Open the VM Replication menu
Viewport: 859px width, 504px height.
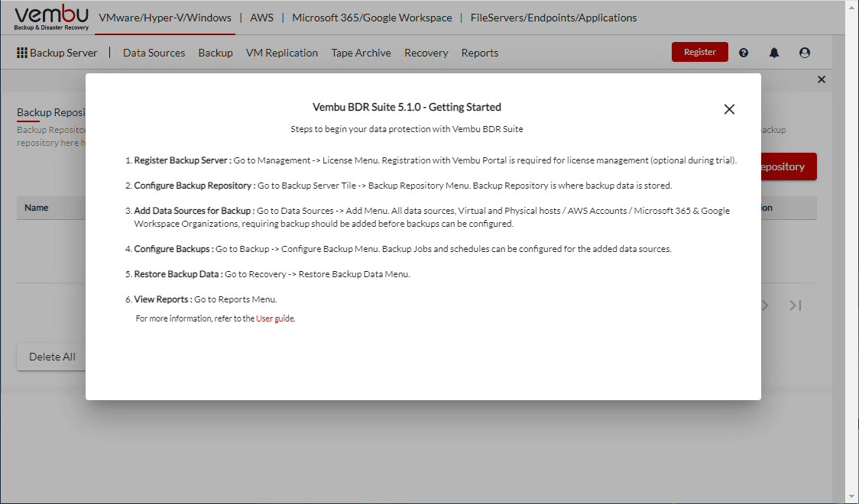(x=281, y=53)
